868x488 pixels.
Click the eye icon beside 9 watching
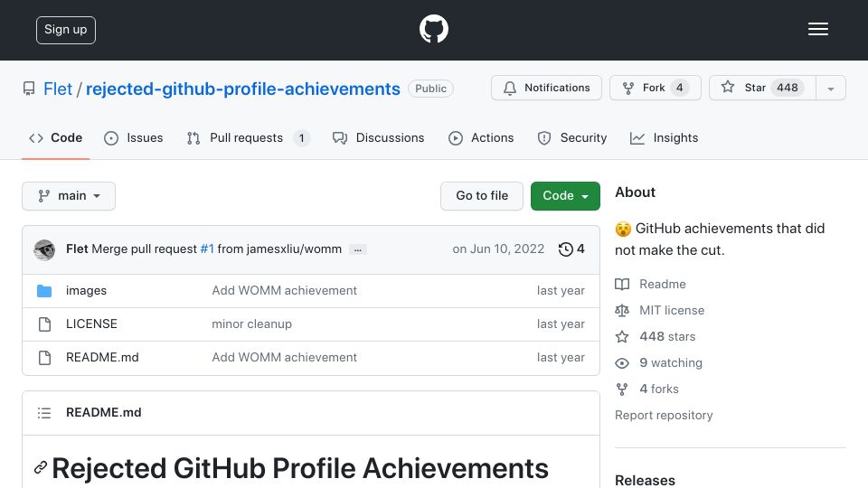click(x=622, y=363)
